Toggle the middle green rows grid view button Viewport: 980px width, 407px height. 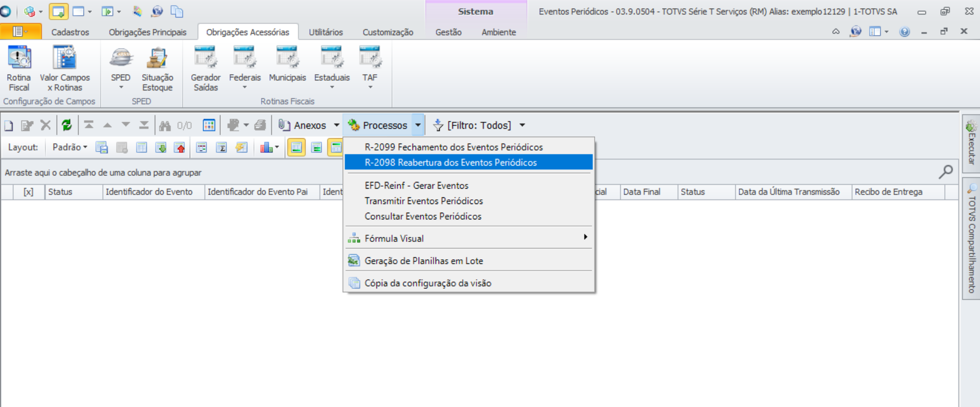pyautogui.click(x=316, y=148)
